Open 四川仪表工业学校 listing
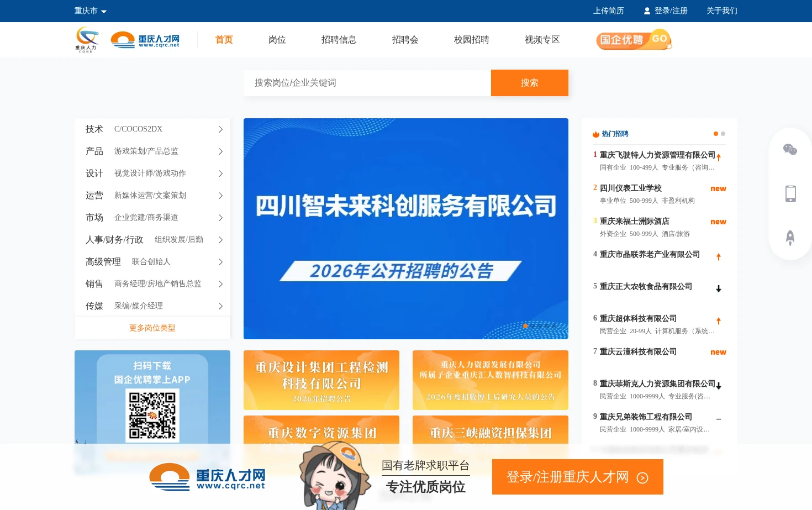Screen dimensions: 812x510 631,188
